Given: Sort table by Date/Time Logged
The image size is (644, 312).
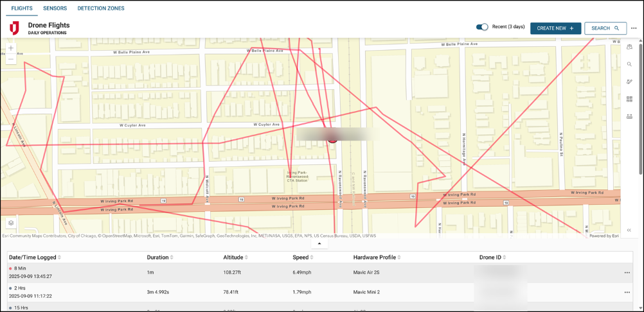Looking at the screenshot, I should click(60, 257).
